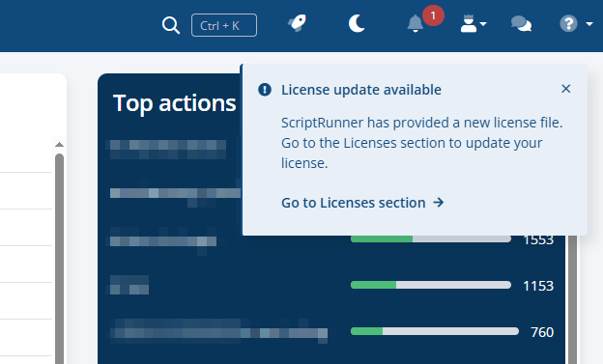Click the left panel scrollbar up arrow
The image size is (603, 364).
click(x=59, y=145)
